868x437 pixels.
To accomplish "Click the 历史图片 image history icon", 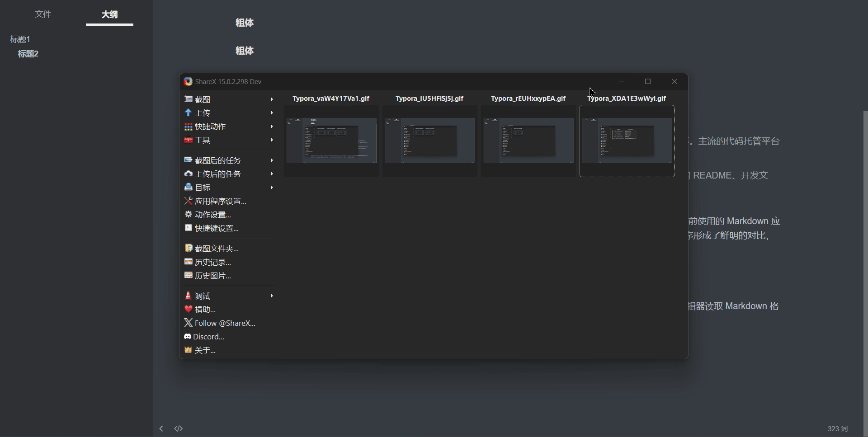I will pos(189,275).
